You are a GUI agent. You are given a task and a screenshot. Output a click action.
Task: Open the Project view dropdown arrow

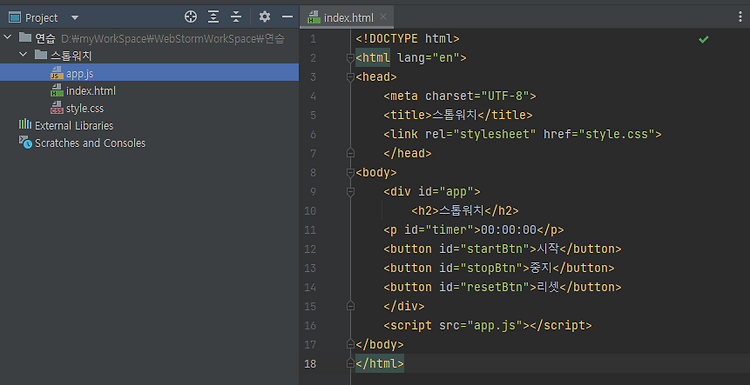[75, 18]
